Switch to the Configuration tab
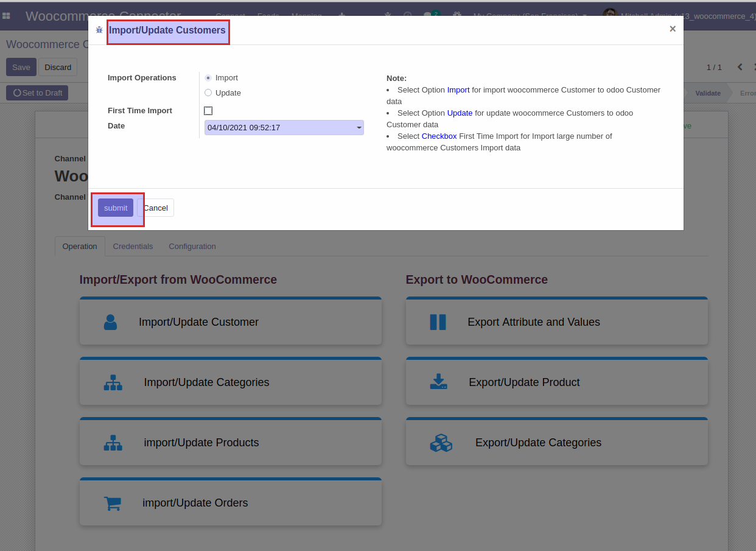This screenshot has height=551, width=756. click(192, 247)
